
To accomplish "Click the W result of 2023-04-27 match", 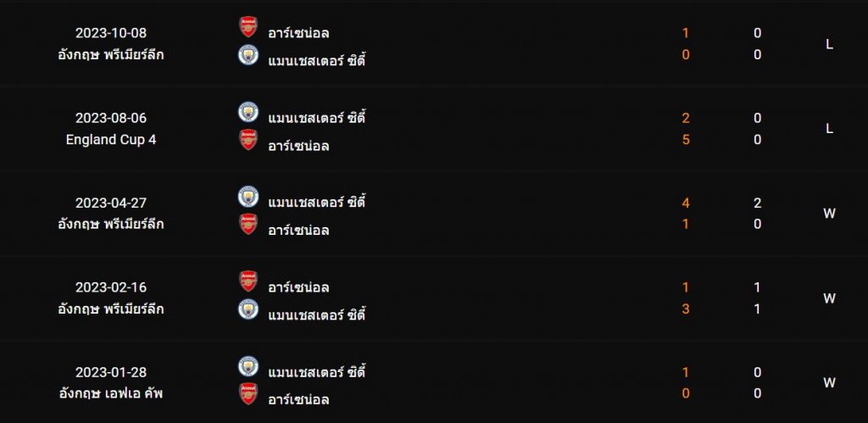I will click(x=829, y=214).
